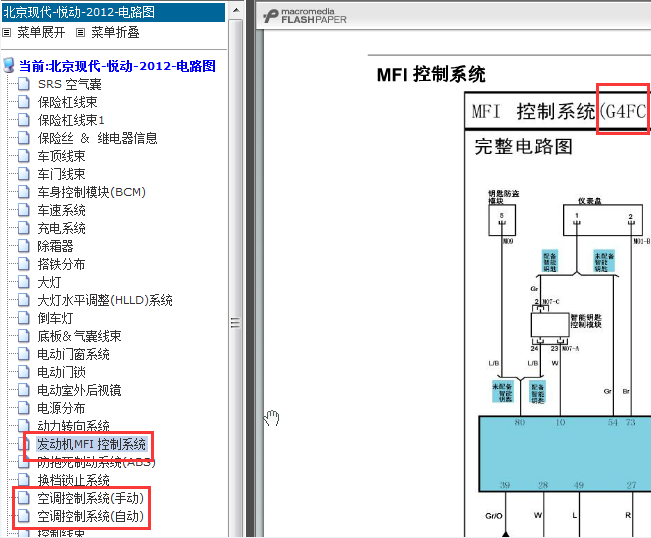Click page icon beside 电动门锁
This screenshot has height=538, width=651.
[x=24, y=372]
